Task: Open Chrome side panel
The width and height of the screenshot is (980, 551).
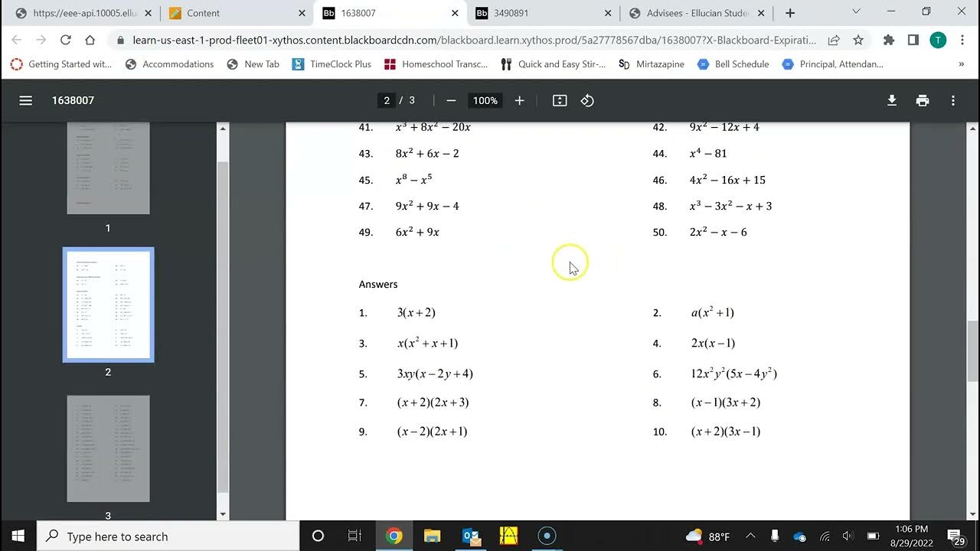Action: coord(913,40)
